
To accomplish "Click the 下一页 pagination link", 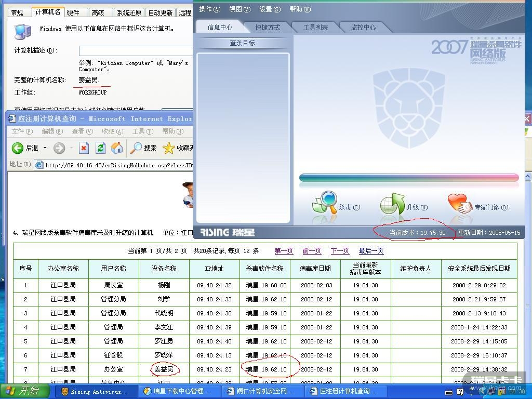I will (340, 251).
